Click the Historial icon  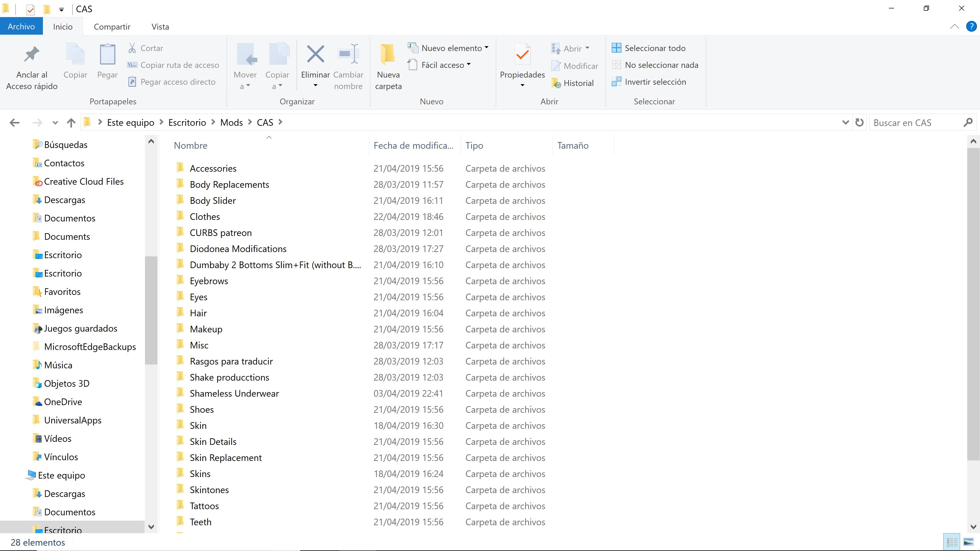(x=556, y=83)
